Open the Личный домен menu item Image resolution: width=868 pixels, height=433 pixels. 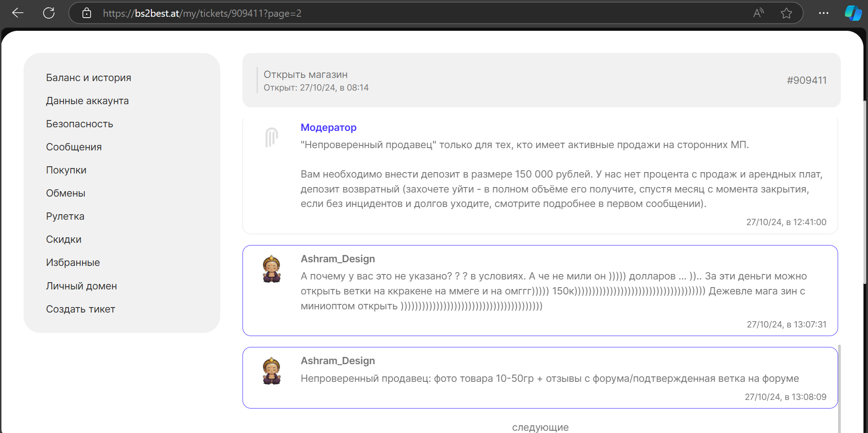tap(81, 286)
